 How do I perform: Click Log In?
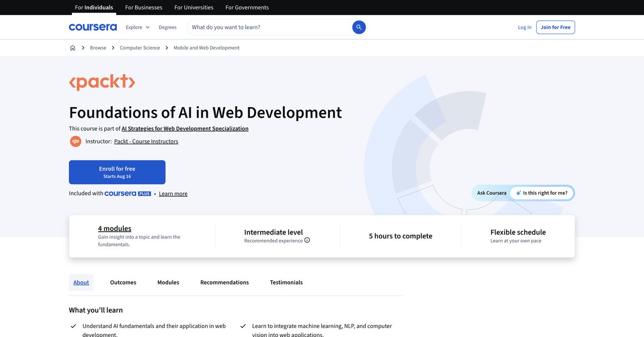point(525,27)
